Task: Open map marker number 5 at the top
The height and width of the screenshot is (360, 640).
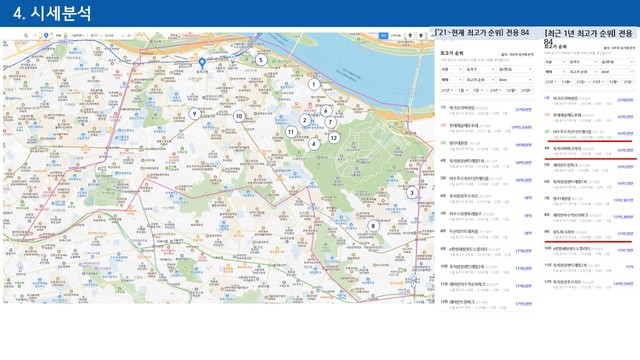Action: pos(261,60)
